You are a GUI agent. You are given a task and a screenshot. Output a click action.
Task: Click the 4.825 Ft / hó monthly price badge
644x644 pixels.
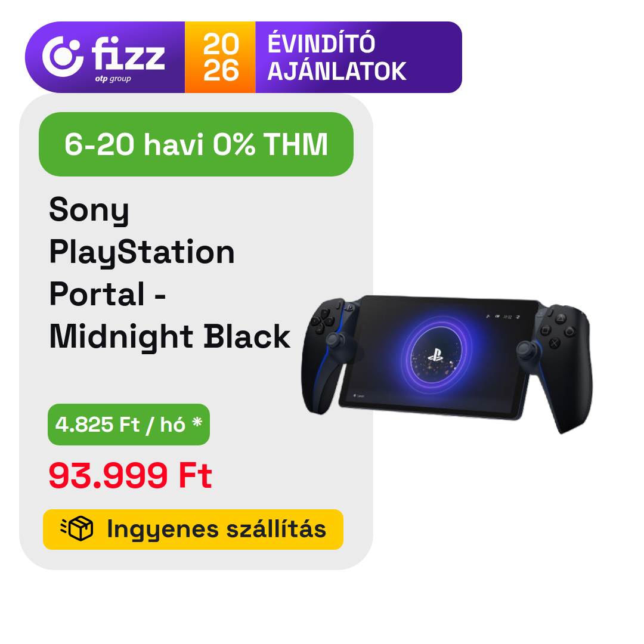coord(128,425)
